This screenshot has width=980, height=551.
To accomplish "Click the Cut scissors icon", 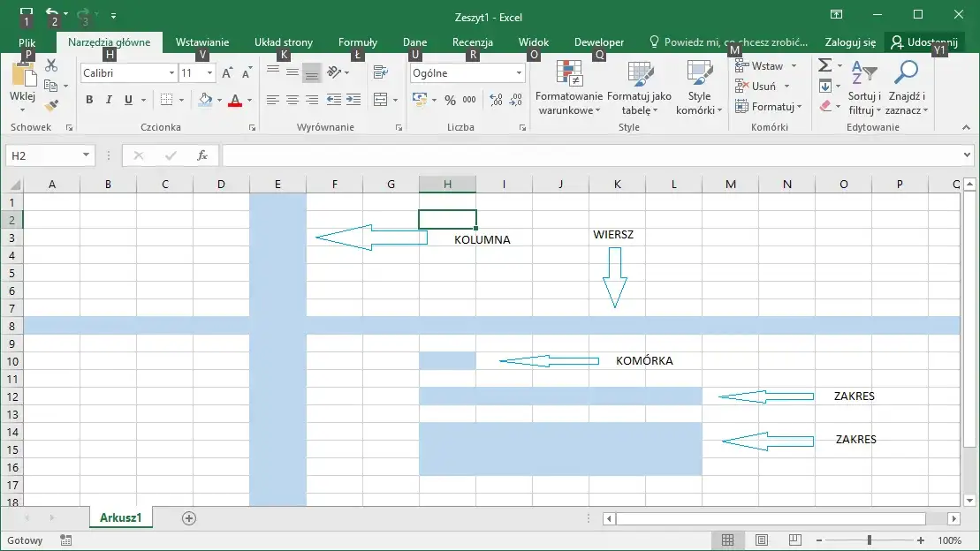I will coord(51,66).
